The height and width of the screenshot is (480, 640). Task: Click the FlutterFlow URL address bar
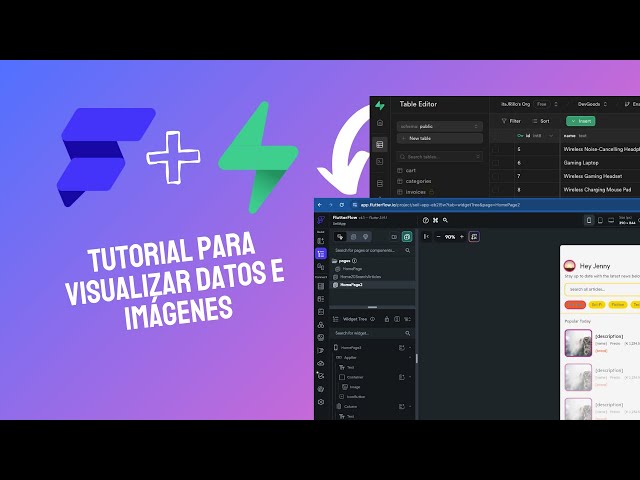click(494, 205)
